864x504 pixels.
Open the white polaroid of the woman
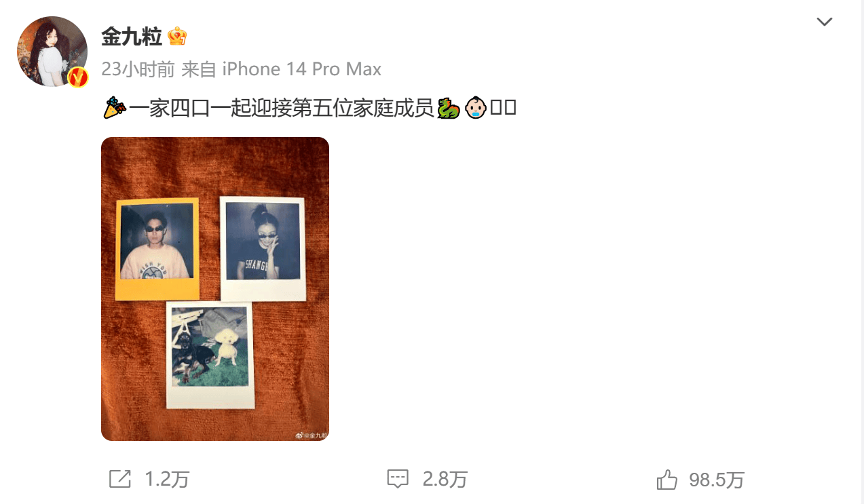pos(263,248)
